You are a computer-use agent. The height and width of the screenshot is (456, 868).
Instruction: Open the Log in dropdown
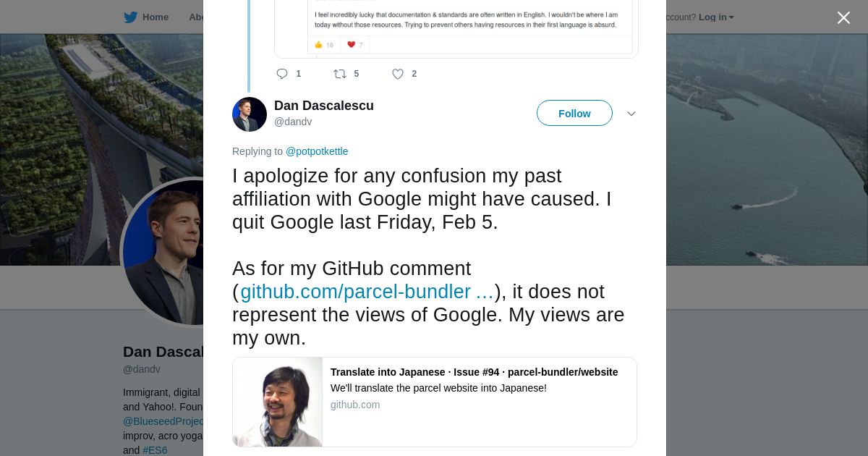coord(716,17)
